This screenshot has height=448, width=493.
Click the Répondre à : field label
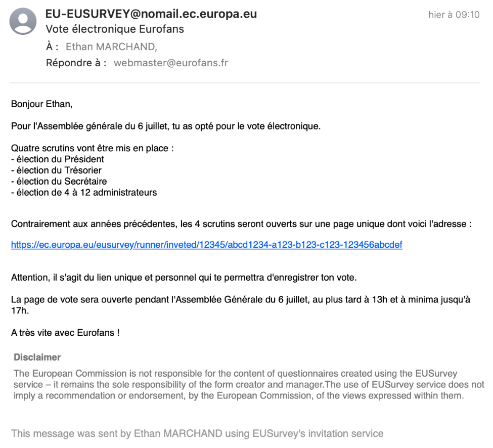pyautogui.click(x=76, y=63)
